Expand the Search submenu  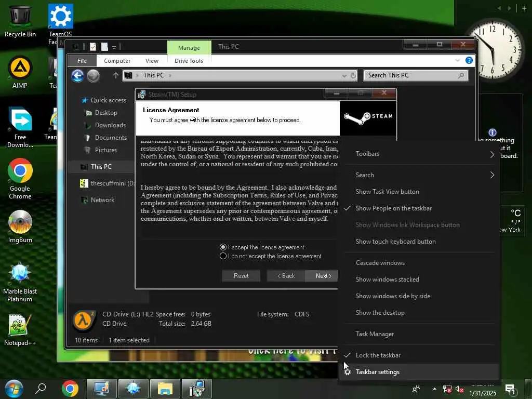click(419, 175)
